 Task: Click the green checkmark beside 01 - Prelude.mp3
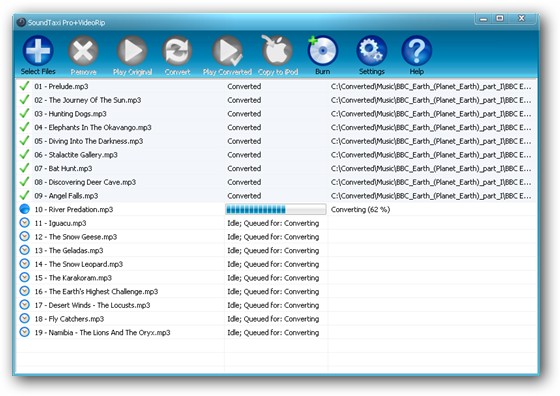pyautogui.click(x=24, y=86)
